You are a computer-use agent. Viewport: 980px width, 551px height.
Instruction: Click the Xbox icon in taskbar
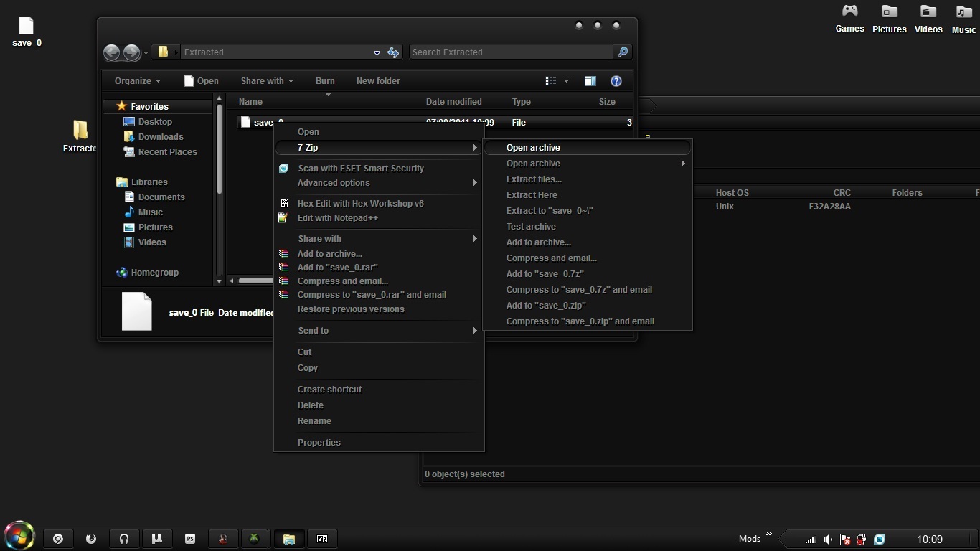(x=254, y=539)
